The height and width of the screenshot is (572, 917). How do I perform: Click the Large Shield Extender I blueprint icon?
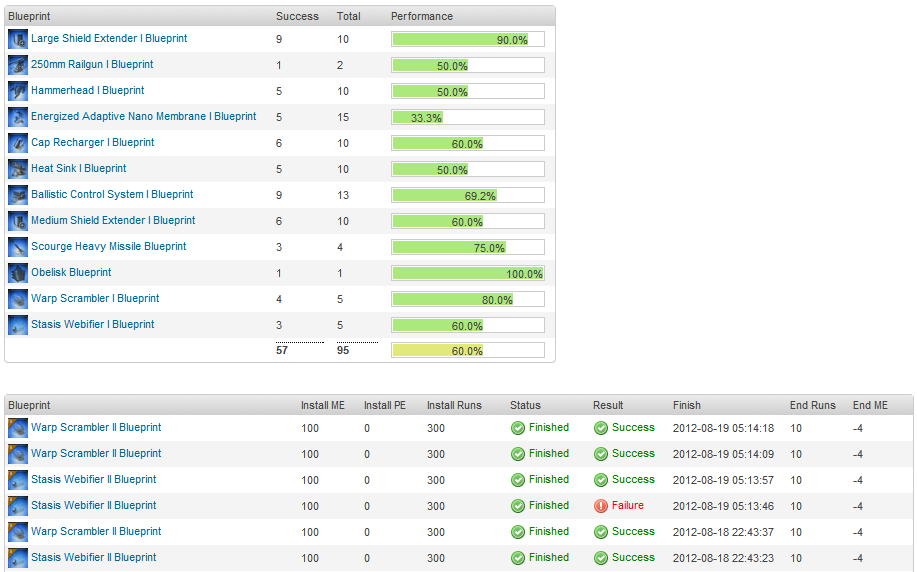click(x=18, y=39)
